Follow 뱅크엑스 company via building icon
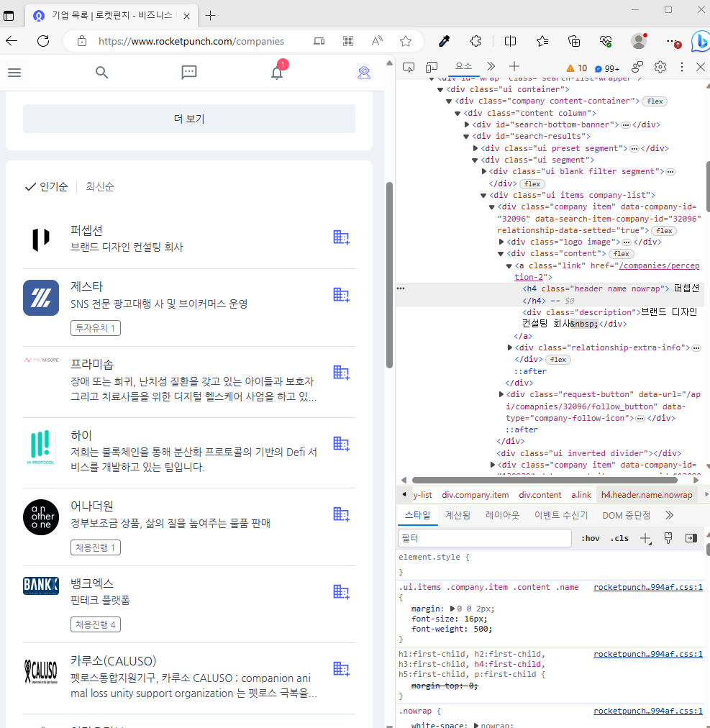The width and height of the screenshot is (710, 728). (341, 591)
